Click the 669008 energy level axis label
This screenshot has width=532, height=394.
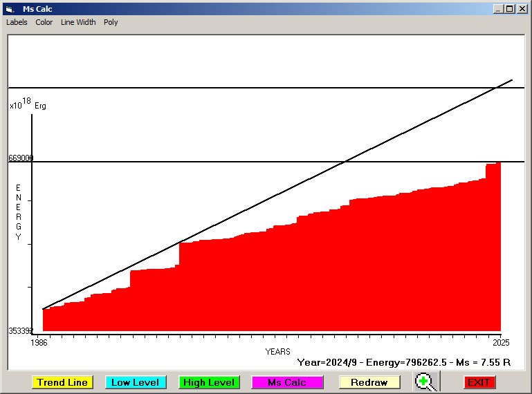tap(21, 158)
